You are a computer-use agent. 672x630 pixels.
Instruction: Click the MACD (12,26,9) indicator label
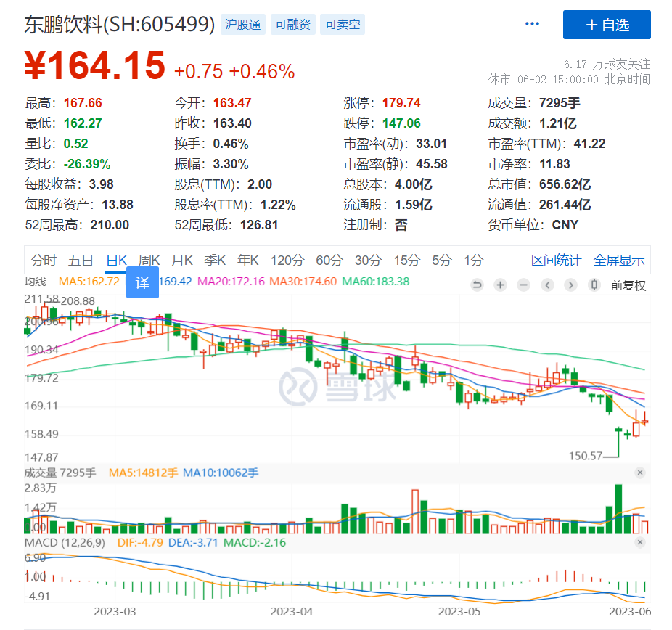[x=65, y=543]
